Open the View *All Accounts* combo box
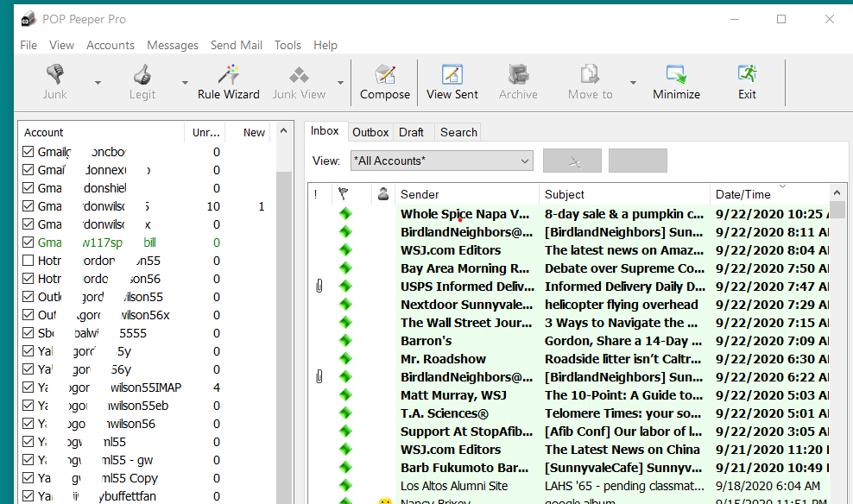This screenshot has width=853, height=504. pos(442,161)
